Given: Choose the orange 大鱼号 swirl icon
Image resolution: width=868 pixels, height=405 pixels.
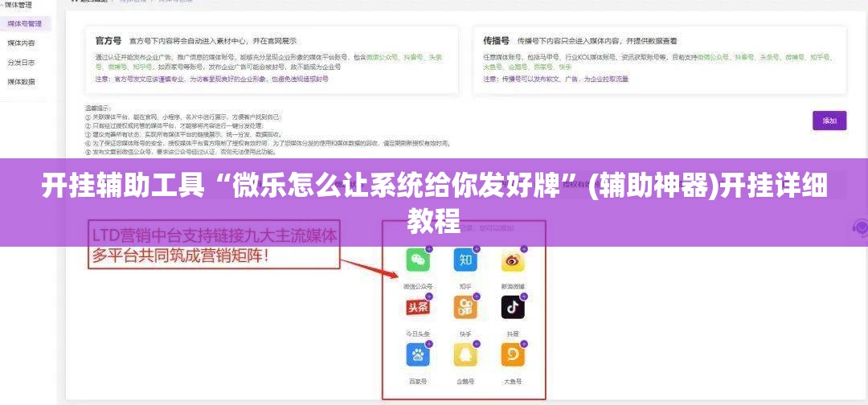Looking at the screenshot, I should 513,354.
